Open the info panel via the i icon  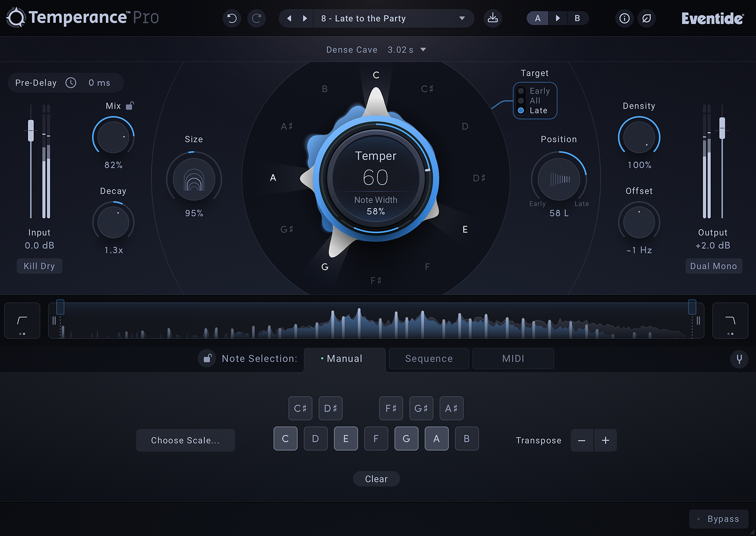point(624,18)
